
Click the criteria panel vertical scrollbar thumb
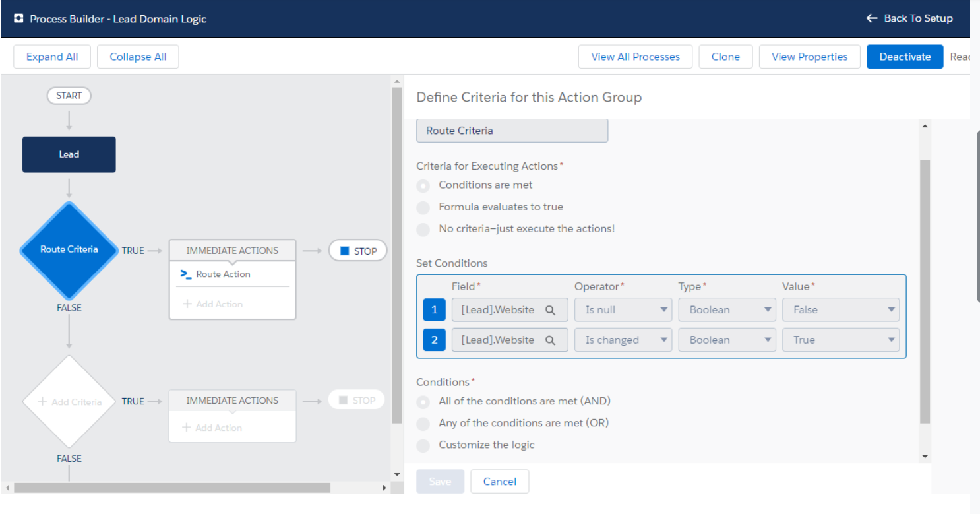(x=925, y=291)
